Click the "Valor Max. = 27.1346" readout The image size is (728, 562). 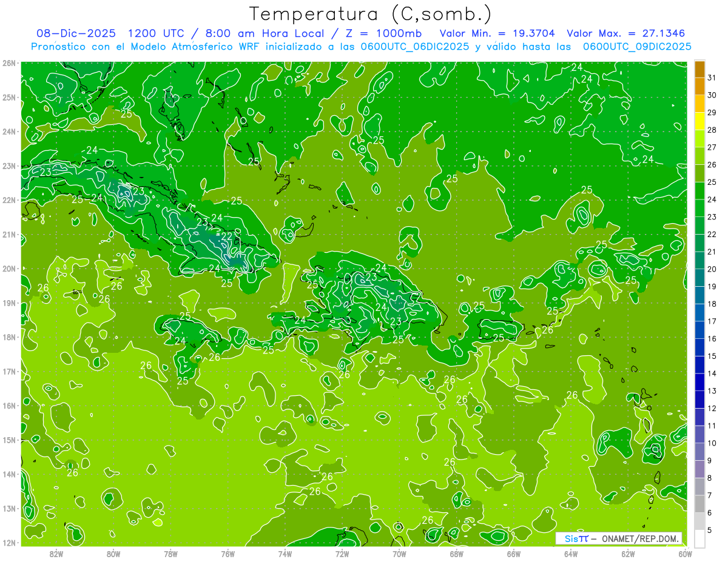[626, 33]
